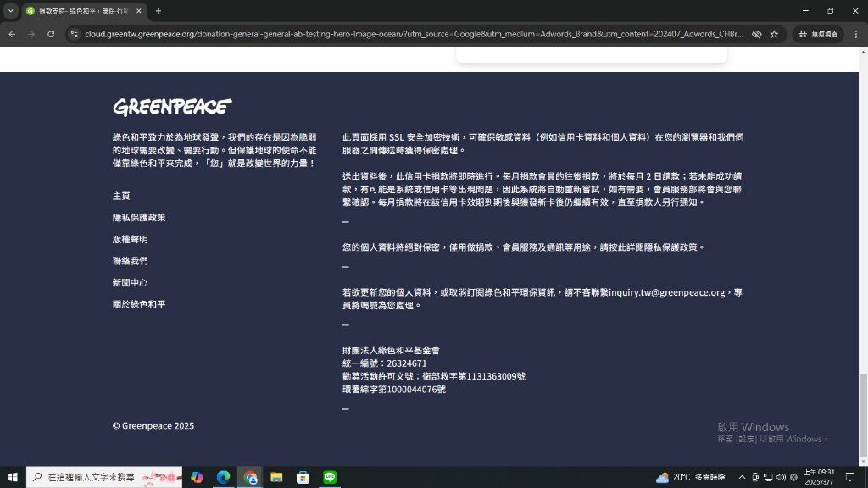Click the 勸募活動許可文號 line

[434, 376]
